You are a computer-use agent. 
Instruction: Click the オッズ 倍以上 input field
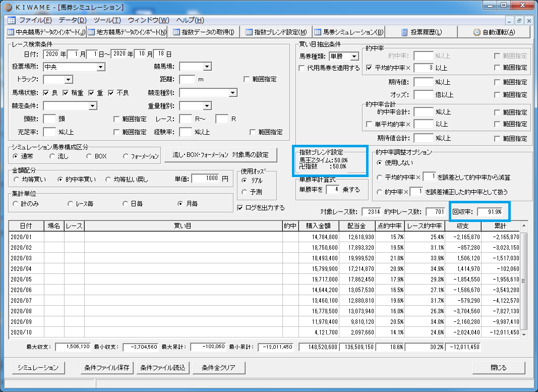pos(424,95)
